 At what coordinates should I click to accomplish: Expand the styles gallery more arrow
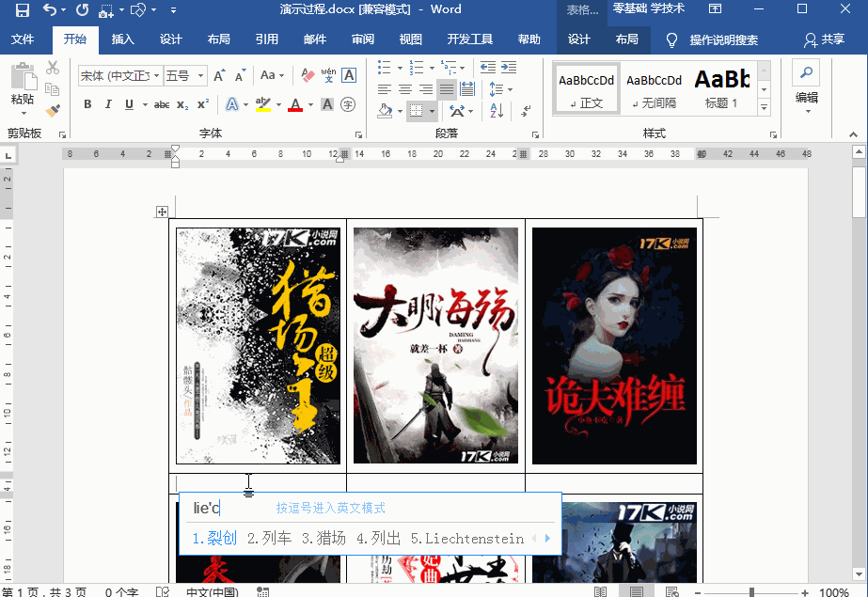click(x=764, y=107)
